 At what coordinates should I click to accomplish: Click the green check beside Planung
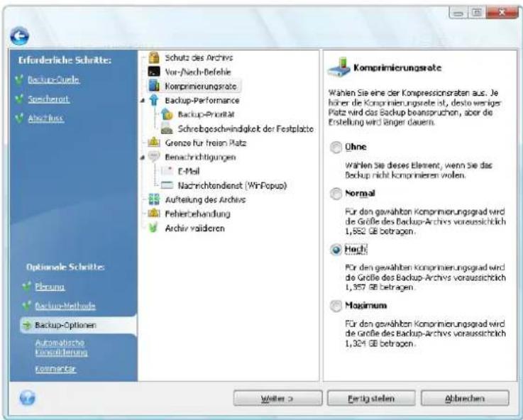pyautogui.click(x=27, y=287)
